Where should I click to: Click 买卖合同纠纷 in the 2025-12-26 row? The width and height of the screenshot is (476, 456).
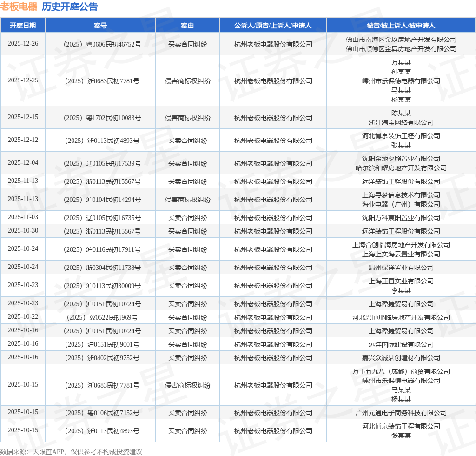[188, 44]
